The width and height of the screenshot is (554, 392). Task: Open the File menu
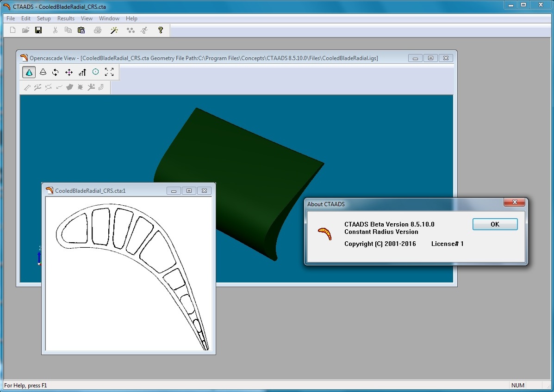point(11,18)
